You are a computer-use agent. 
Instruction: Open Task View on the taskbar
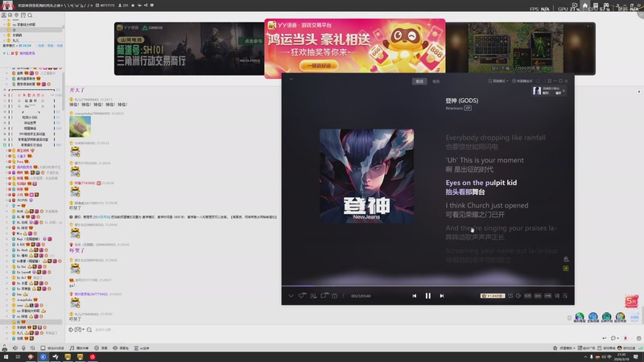pyautogui.click(x=18, y=357)
